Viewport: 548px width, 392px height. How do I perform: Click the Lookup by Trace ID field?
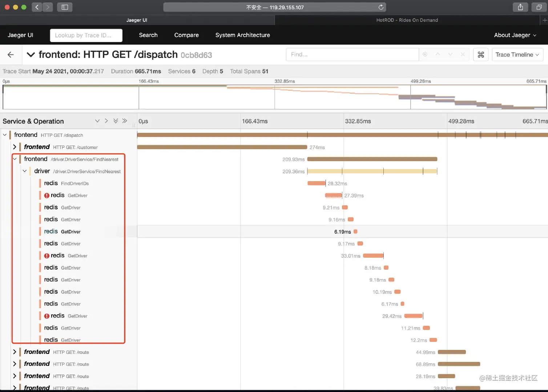(86, 35)
